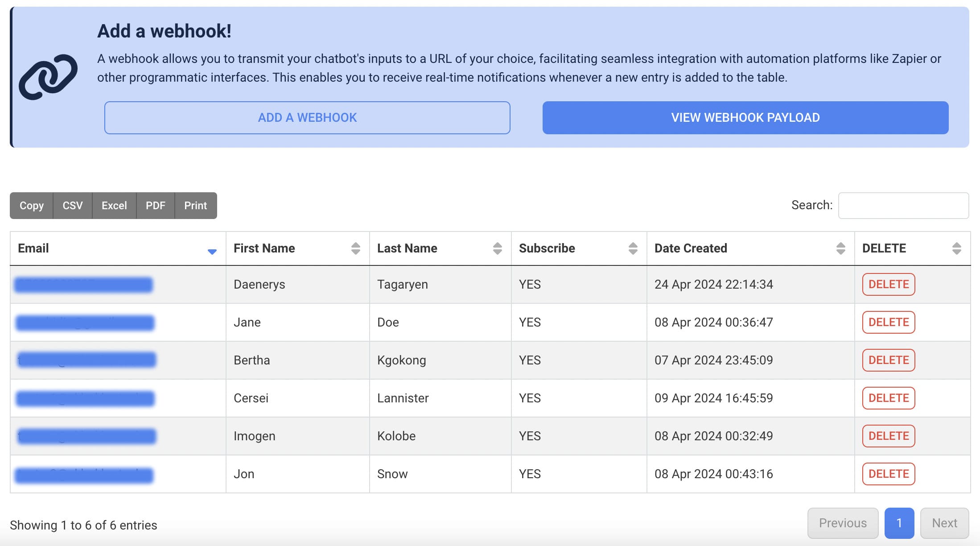Screen dimensions: 980x546
Task: Export table as PDF
Action: 155,206
